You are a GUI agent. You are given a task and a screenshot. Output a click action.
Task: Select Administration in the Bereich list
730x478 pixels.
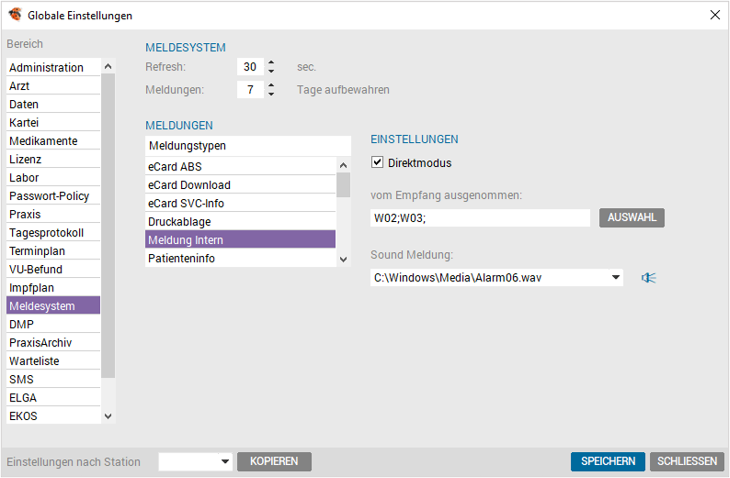coord(54,67)
